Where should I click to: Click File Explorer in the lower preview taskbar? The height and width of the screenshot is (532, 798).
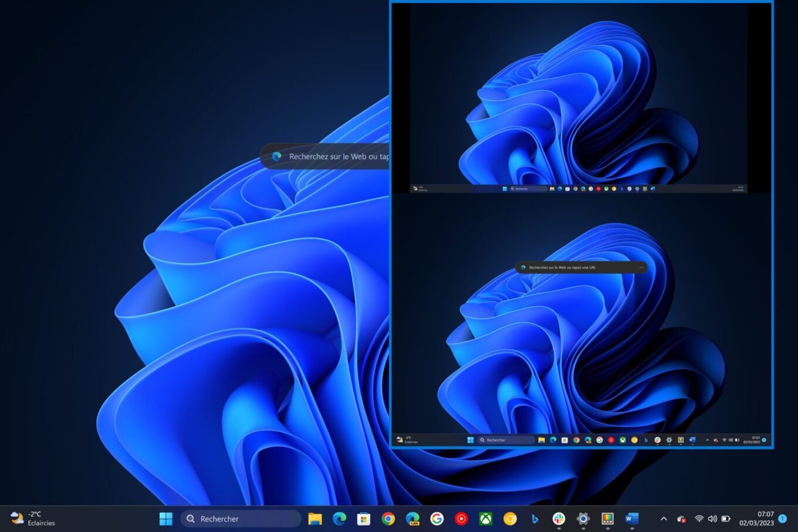541,440
